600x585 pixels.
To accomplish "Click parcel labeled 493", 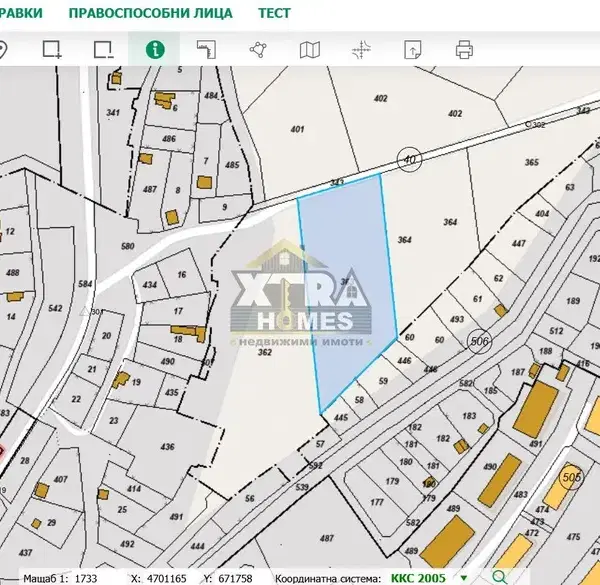I will pos(457,319).
